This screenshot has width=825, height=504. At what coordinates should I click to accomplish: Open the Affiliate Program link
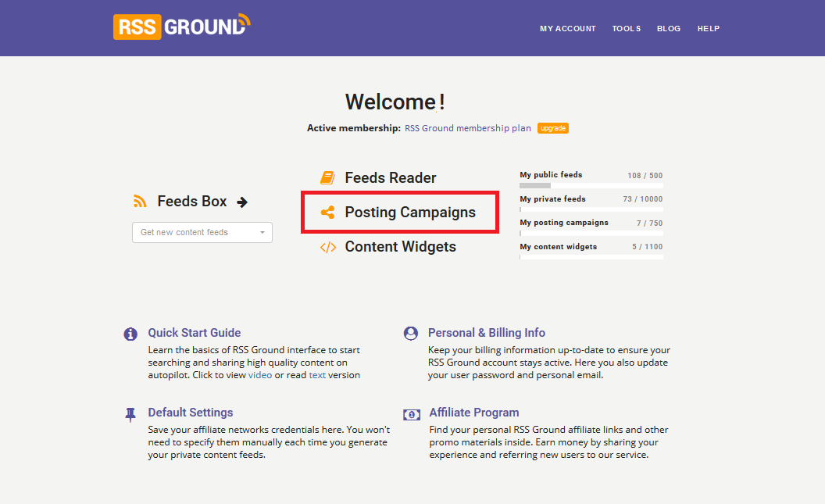tap(474, 413)
